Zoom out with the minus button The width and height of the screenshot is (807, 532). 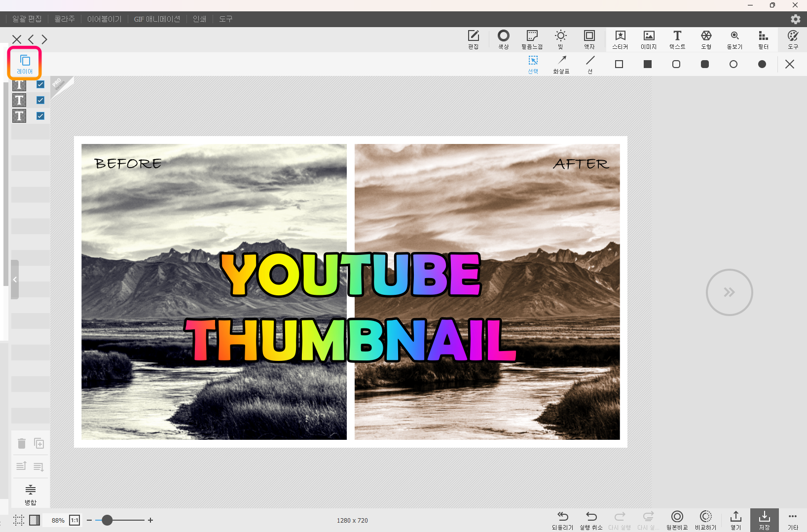tap(89, 520)
